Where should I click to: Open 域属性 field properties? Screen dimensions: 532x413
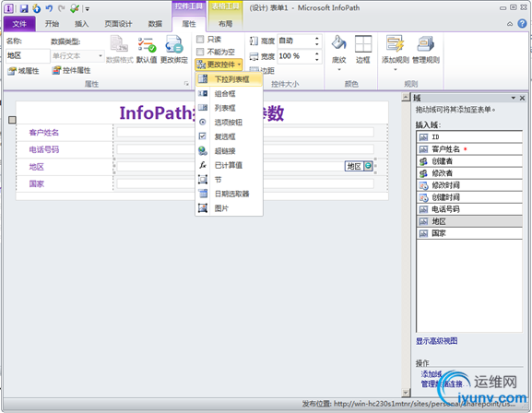tap(24, 71)
